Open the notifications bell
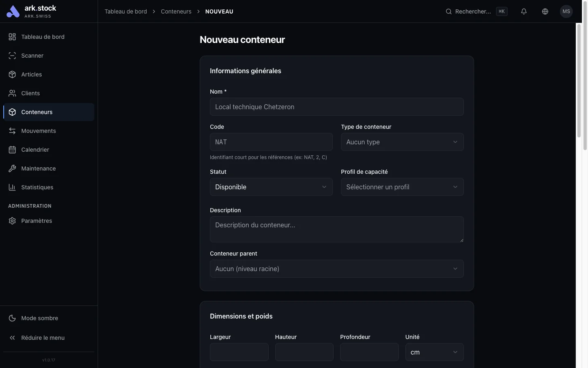The width and height of the screenshot is (588, 368). coord(524,11)
